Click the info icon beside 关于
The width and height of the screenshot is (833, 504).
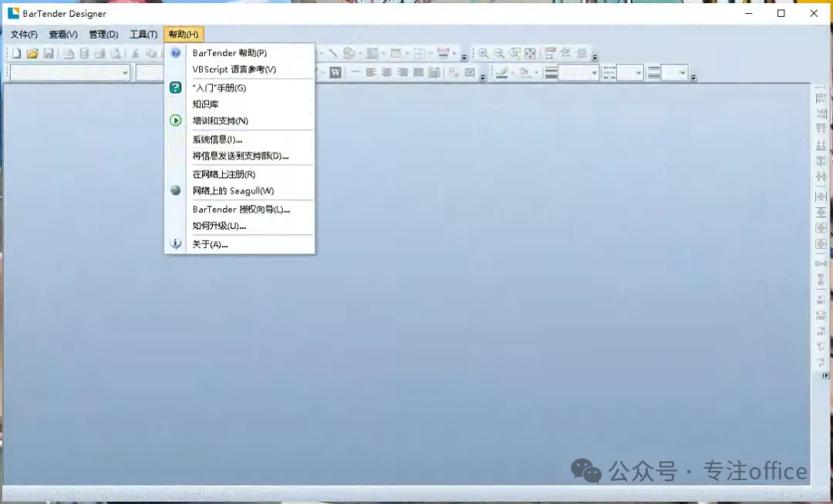[x=175, y=244]
